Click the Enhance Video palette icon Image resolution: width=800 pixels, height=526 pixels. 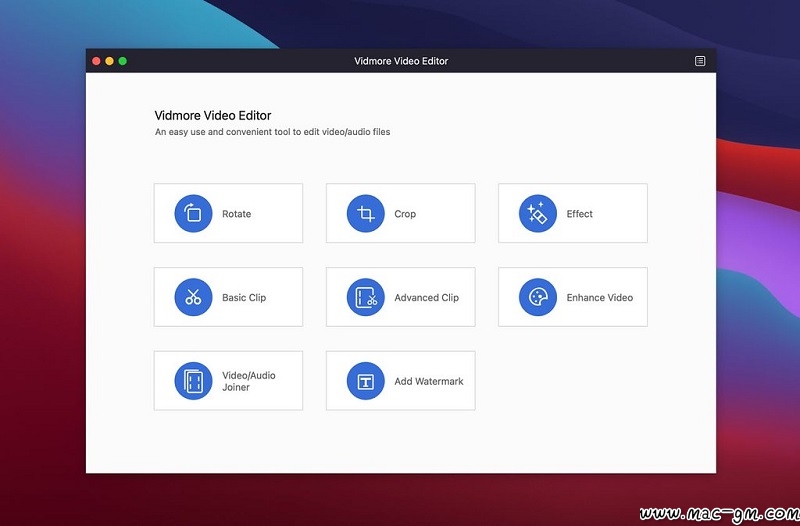pyautogui.click(x=538, y=297)
